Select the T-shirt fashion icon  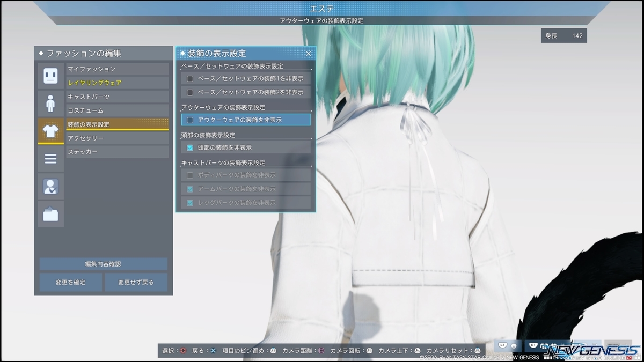tap(50, 131)
